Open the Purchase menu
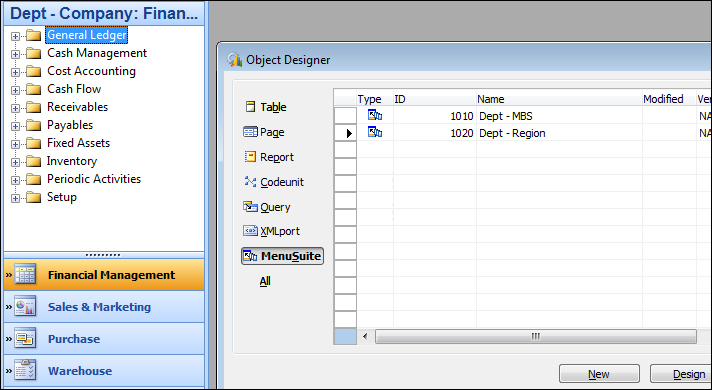712x390 pixels. tap(104, 339)
